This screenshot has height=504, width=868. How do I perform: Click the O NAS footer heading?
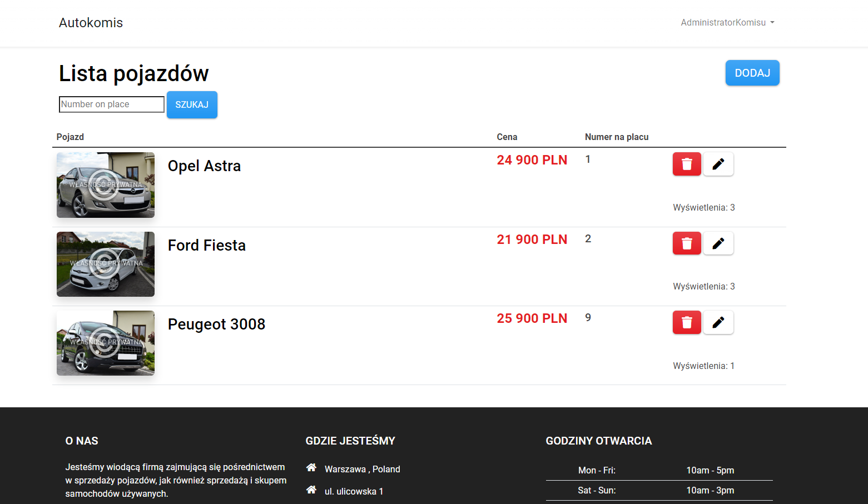pos(82,441)
